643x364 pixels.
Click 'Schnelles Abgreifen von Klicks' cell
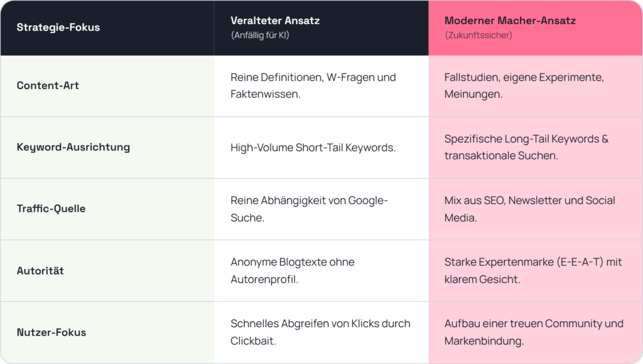[x=320, y=332]
